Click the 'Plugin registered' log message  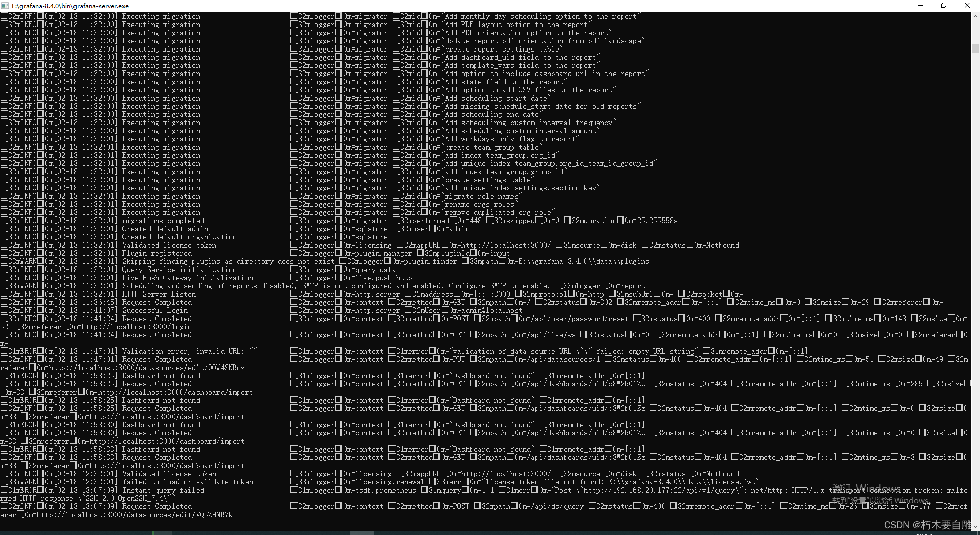coord(157,253)
